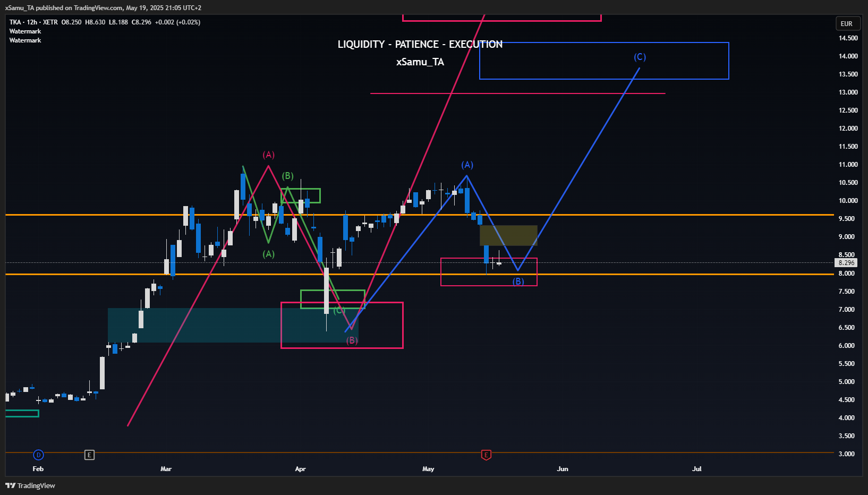
Task: Open the TradingView logo link
Action: [x=30, y=485]
